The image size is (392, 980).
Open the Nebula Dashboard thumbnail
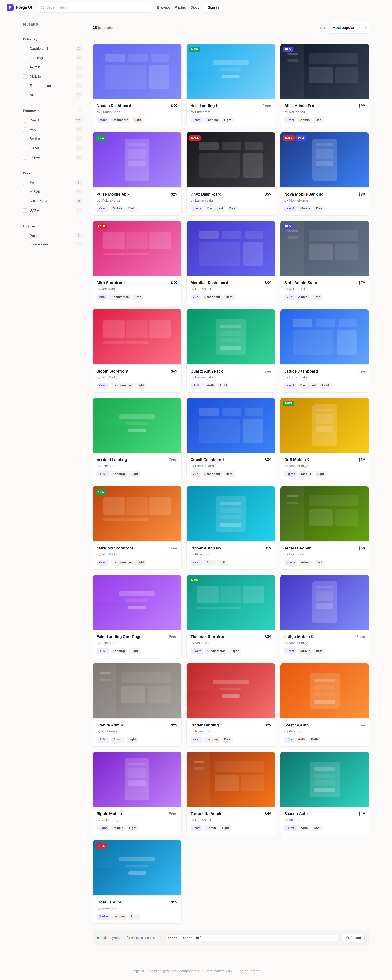[137, 71]
